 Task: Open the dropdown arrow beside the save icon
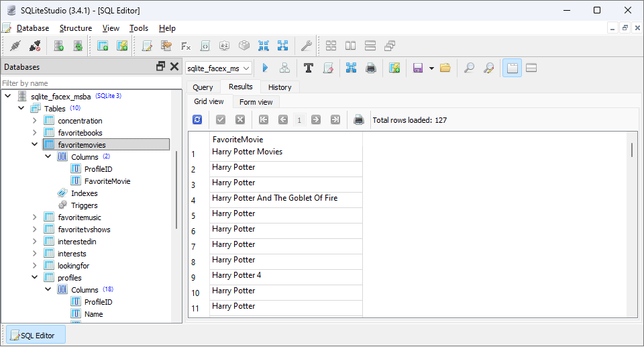point(431,68)
